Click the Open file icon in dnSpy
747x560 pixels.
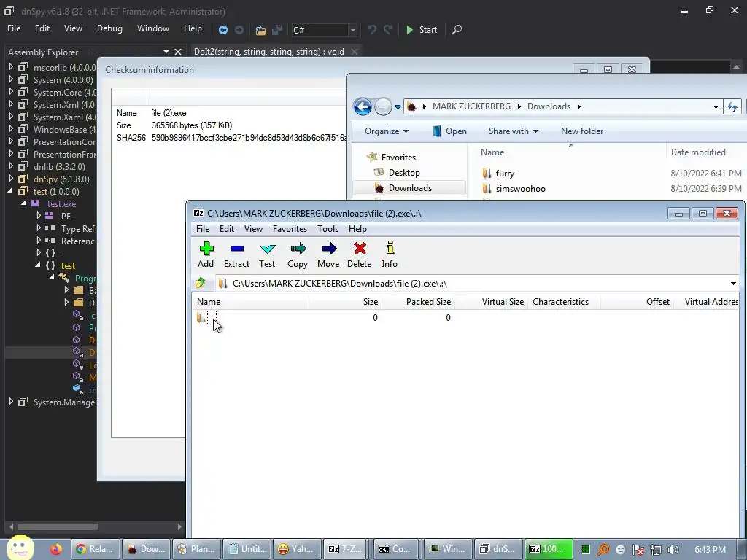tap(260, 30)
